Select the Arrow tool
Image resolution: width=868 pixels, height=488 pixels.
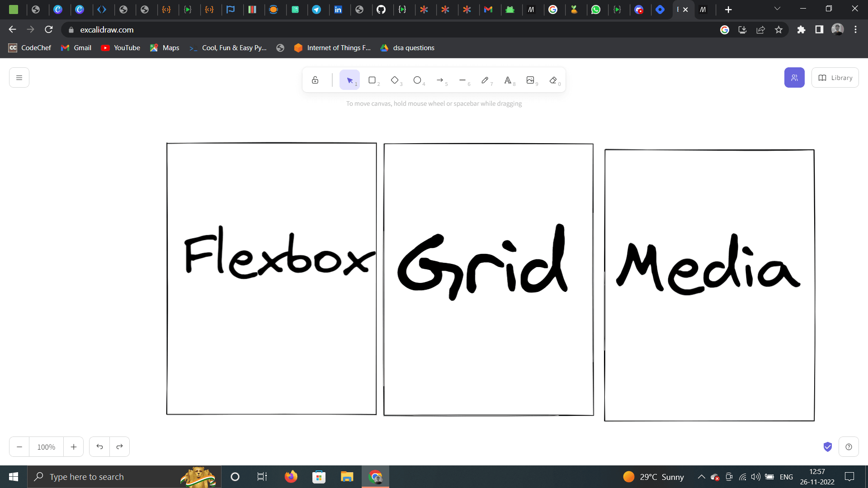(x=440, y=80)
